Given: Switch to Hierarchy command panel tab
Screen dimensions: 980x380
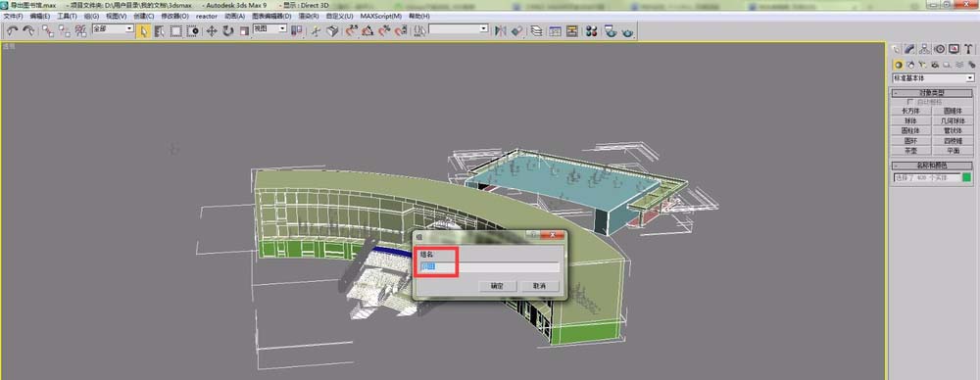Looking at the screenshot, I should pos(925,49).
